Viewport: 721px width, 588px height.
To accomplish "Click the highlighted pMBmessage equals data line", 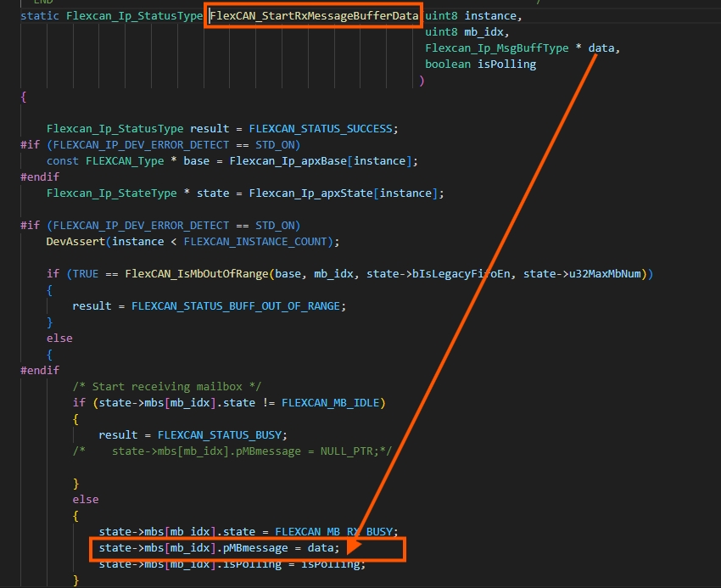I will point(221,547).
